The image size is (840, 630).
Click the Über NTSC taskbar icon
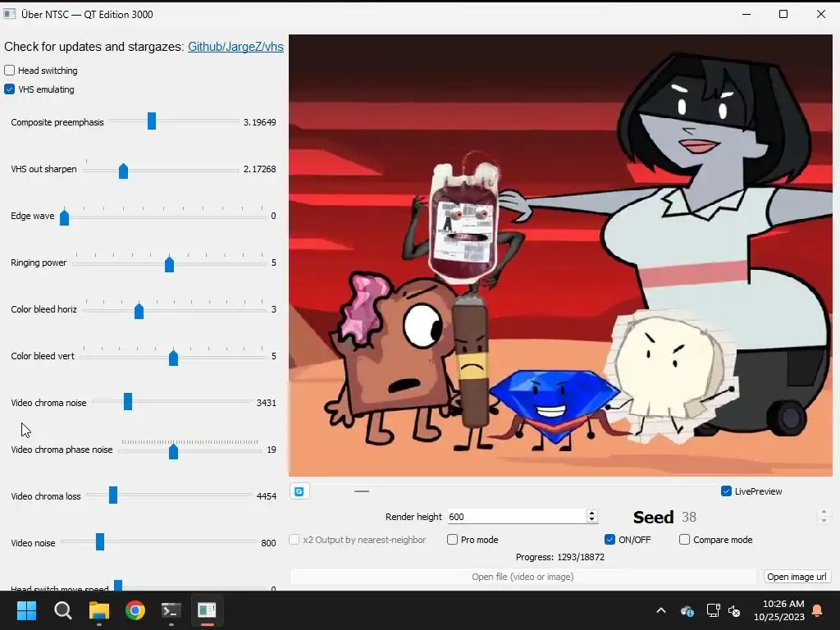pos(207,610)
